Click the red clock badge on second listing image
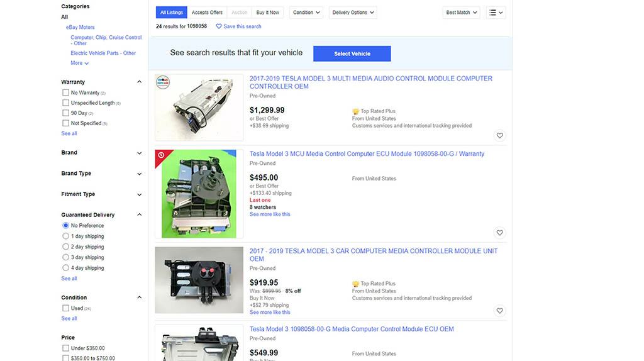Screen dimensions: 644x361 tap(161, 155)
